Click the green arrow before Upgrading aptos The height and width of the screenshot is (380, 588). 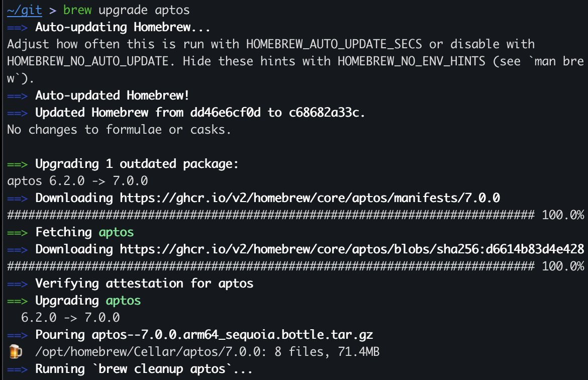point(17,301)
